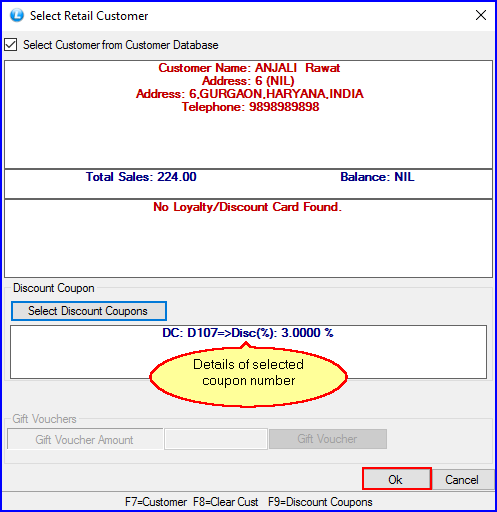Viewport: 497px width, 512px height.
Task: Click the Gift Vouchers group label
Action: [x=44, y=419]
